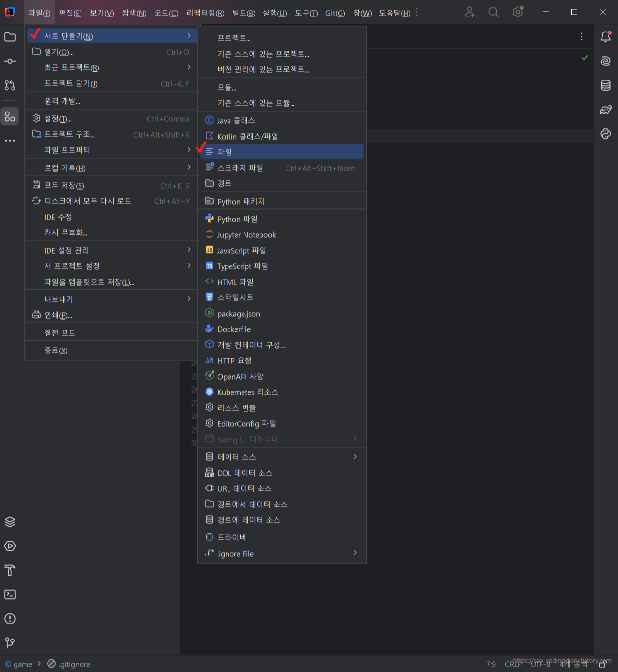Click the game breadcrumb in status bar
The image size is (618, 672).
pos(19,664)
